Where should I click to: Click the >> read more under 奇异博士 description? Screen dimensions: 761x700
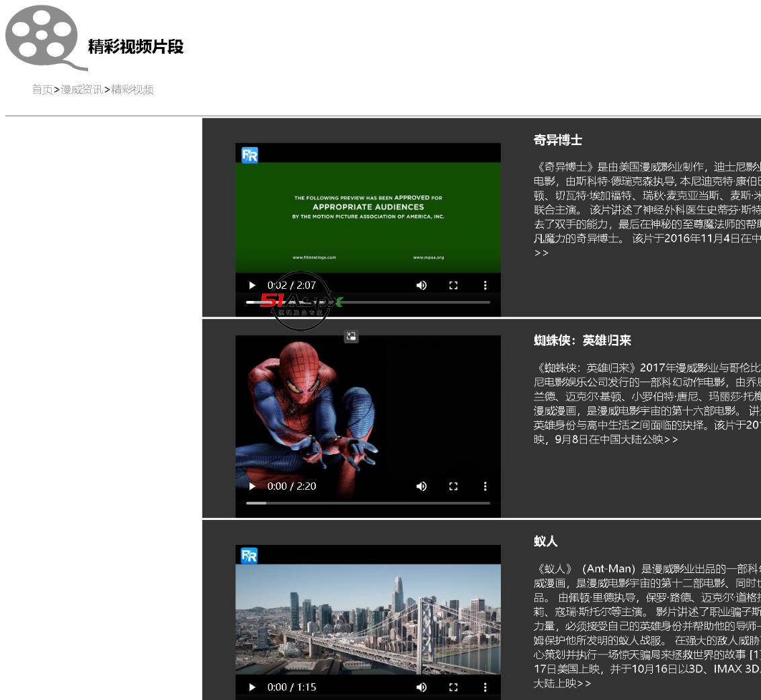[x=541, y=253]
